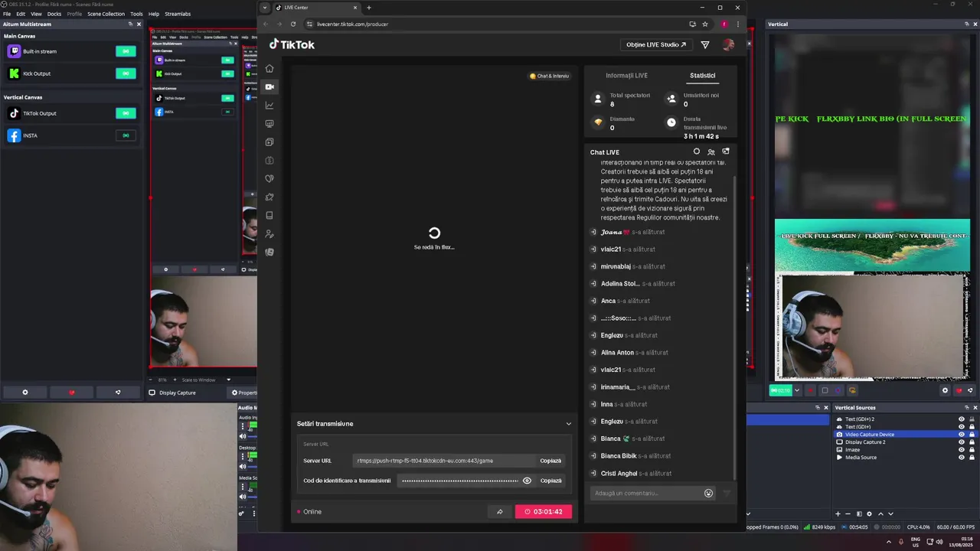This screenshot has width=980, height=551.
Task: Switch to the Informații LIVE tab
Action: pos(626,76)
